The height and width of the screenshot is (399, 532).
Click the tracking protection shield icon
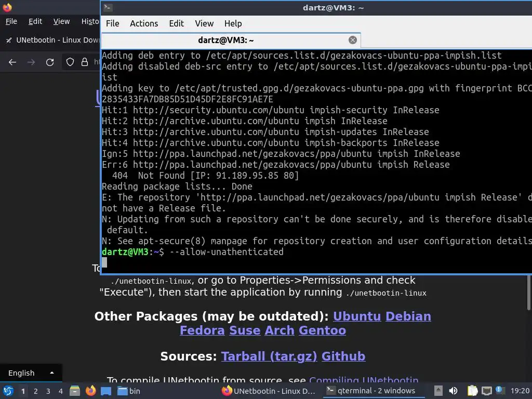click(70, 62)
